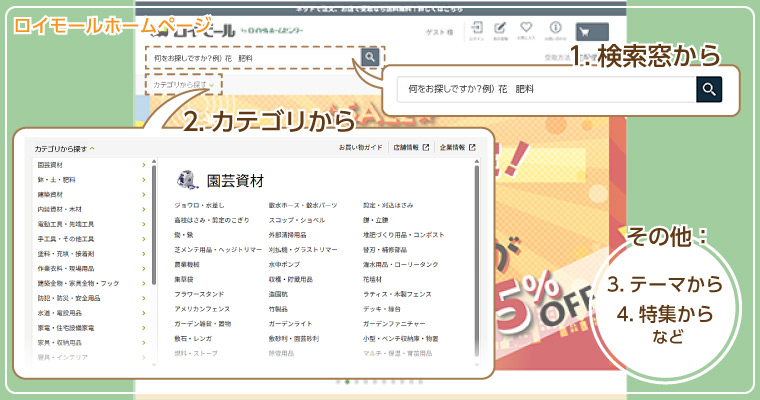Click ガーデンファニチャー in the subcategory list
Image resolution: width=760 pixels, height=400 pixels.
(394, 324)
